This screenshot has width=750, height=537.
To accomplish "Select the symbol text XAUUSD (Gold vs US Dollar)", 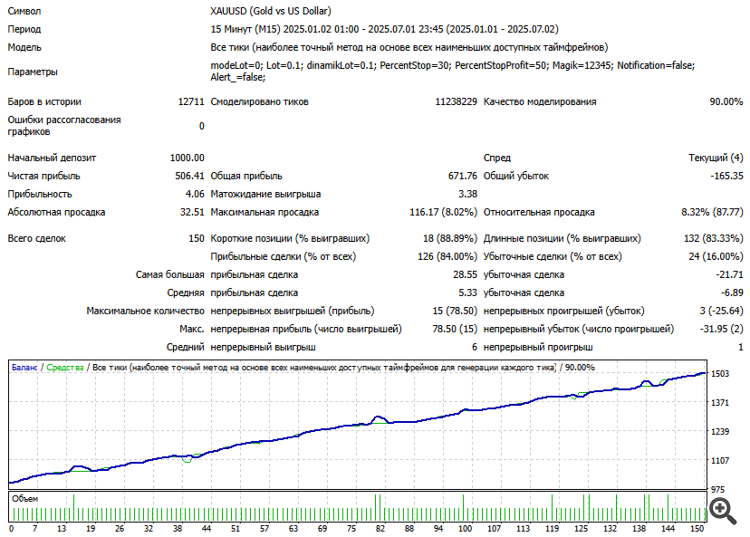I will pyautogui.click(x=271, y=11).
